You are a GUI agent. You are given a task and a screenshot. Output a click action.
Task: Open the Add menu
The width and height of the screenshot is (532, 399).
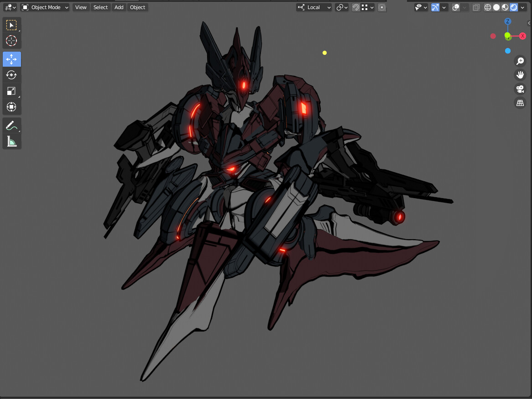pos(119,7)
